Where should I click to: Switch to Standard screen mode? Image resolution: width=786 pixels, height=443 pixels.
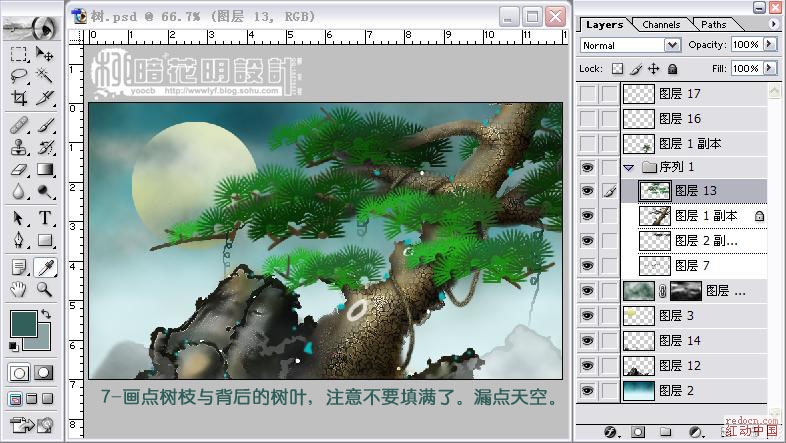click(16, 399)
